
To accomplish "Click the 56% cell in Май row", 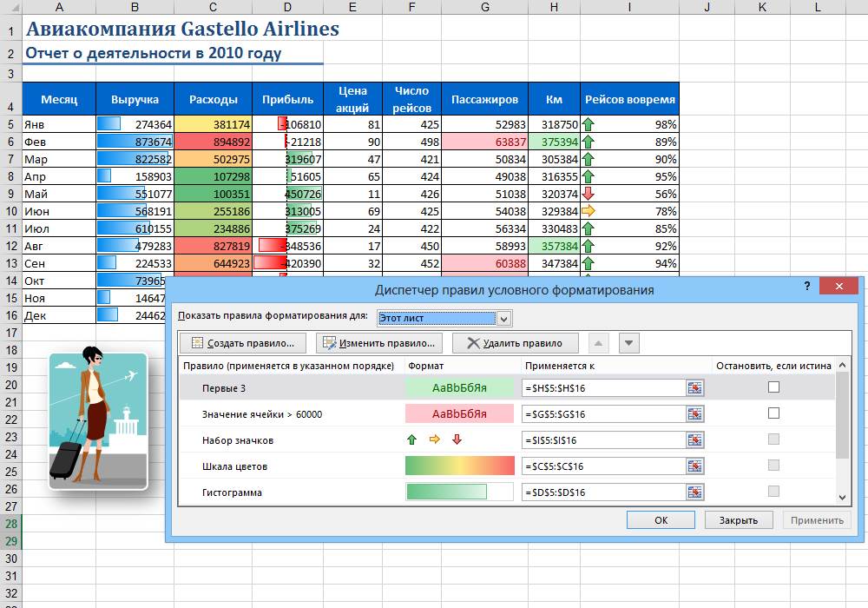I will tap(630, 194).
